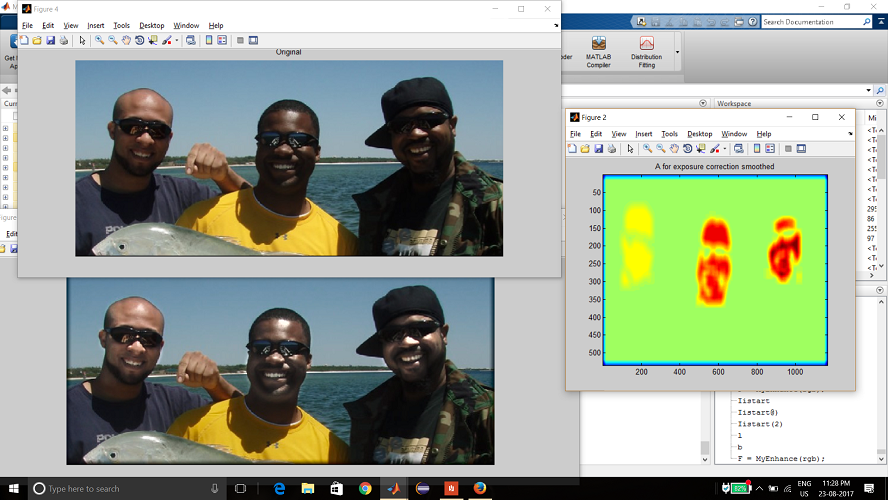The height and width of the screenshot is (500, 888).
Task: Open the Distribution Fitting app
Action: pos(646,51)
